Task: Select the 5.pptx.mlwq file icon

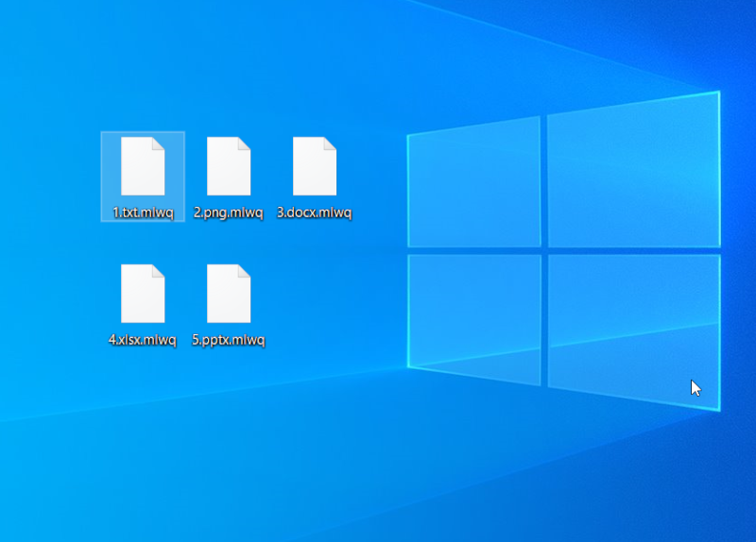Action: (229, 294)
